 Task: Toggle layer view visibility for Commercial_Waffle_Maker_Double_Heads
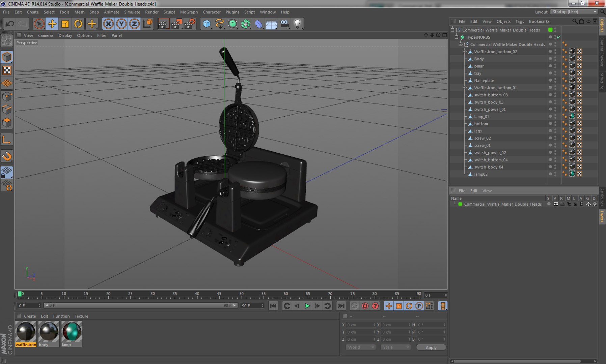pos(556,204)
